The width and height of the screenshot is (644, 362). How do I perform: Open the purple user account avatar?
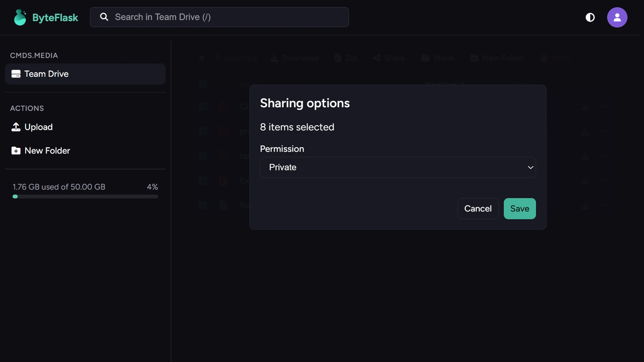617,17
